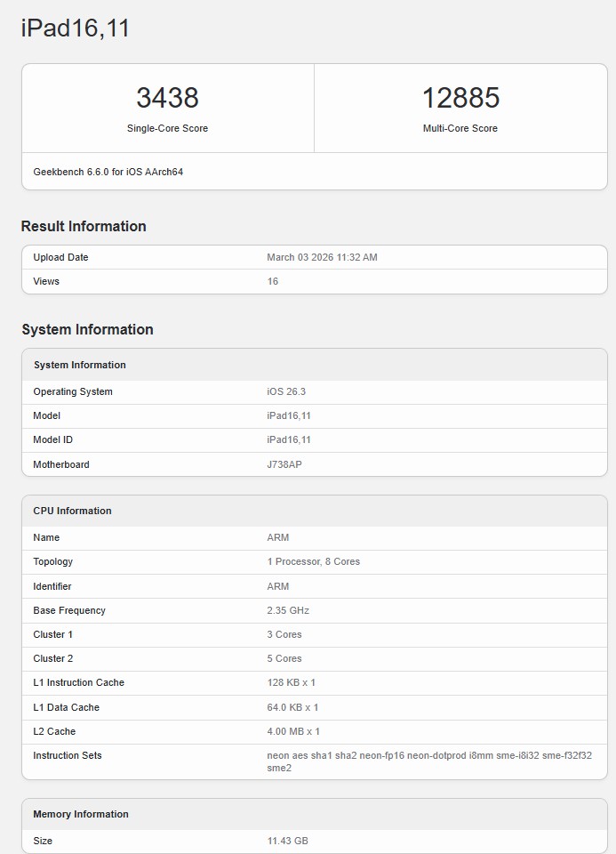Click the Multi-Core Score label
This screenshot has height=854, width=616.
460,128
